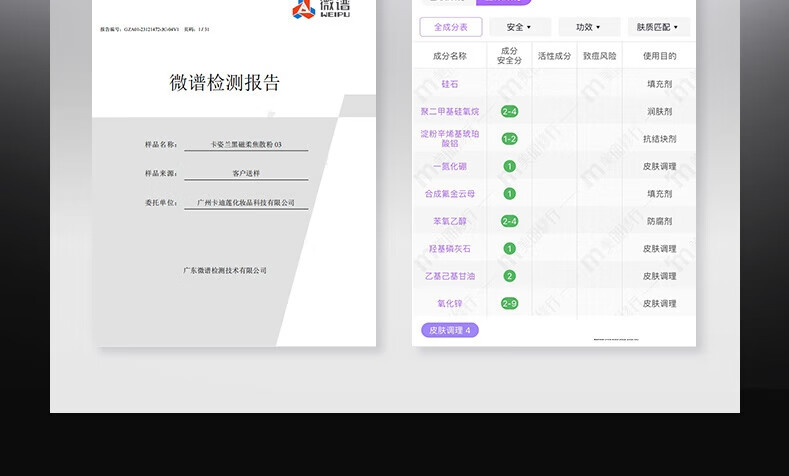Click the Weipu logo on the report
Viewport: 789px width, 476px height.
coord(321,9)
